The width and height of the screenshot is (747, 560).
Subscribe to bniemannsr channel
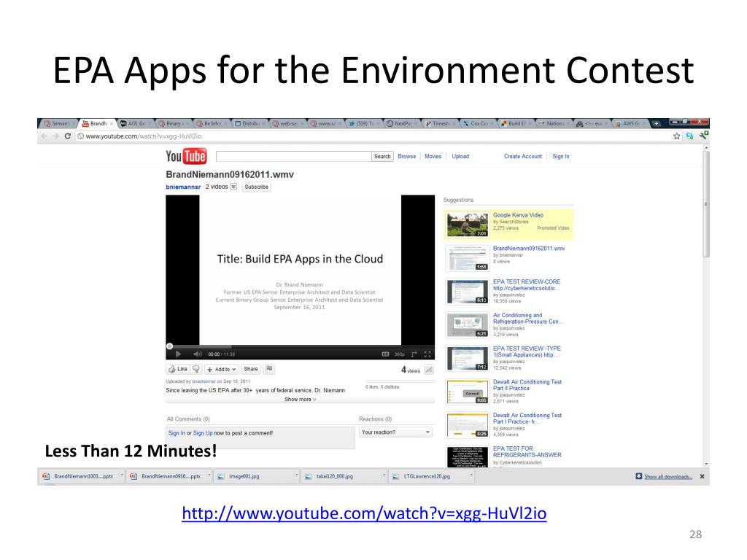(256, 187)
